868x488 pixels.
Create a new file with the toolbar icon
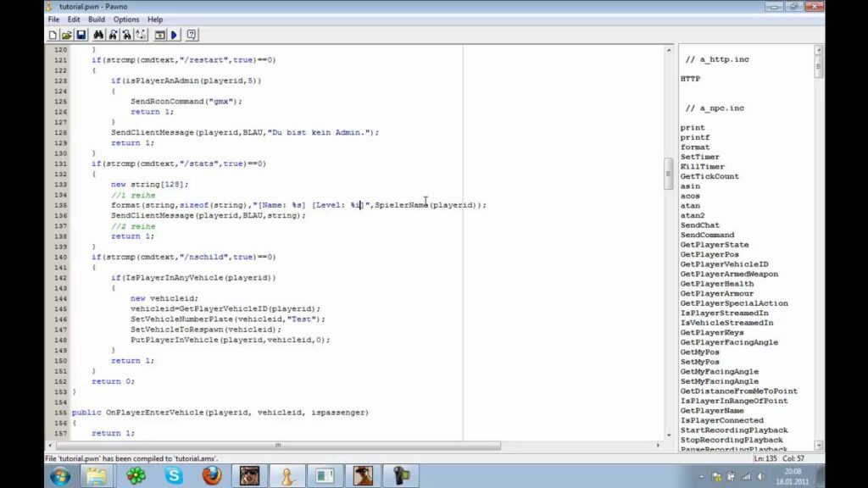click(x=53, y=35)
